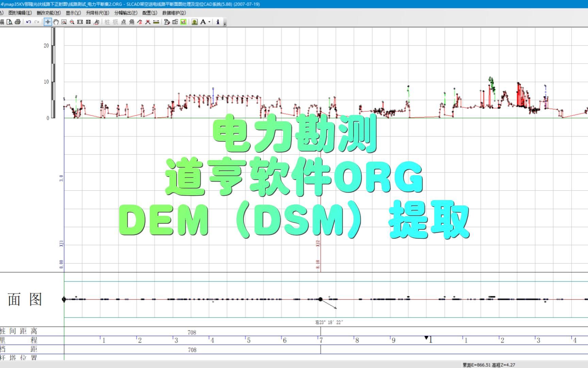Open the 显示(V) menu
This screenshot has height=368, width=588.
[x=73, y=13]
